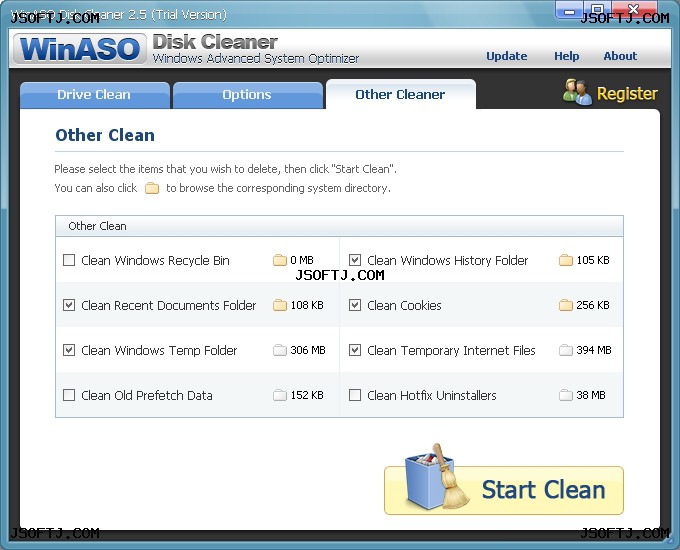Uncheck the Clean Cookies checkbox
This screenshot has height=550, width=680.
click(355, 305)
